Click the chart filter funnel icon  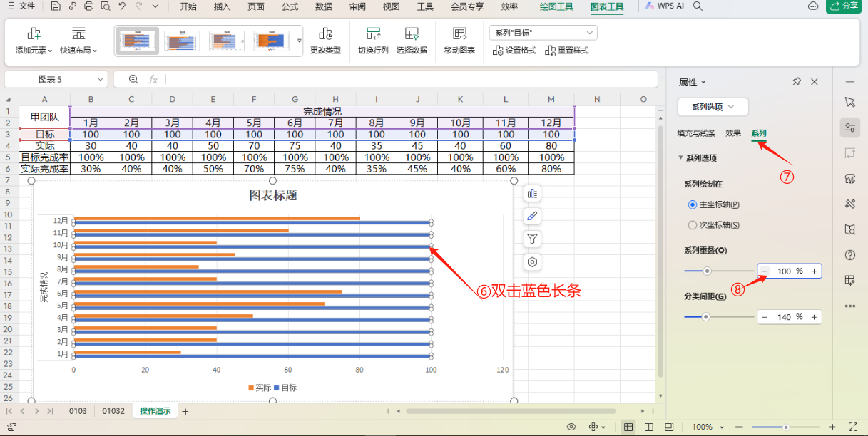coord(532,239)
